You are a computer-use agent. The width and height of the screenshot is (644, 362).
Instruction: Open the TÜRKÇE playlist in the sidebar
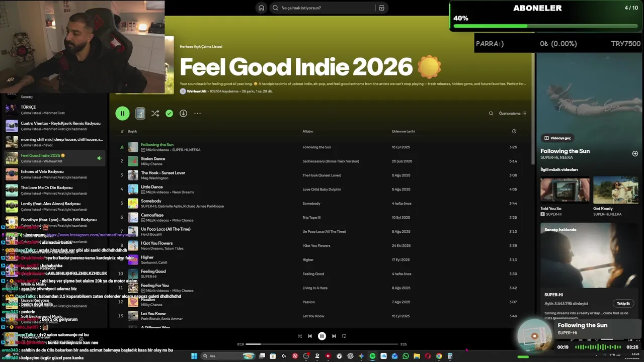tap(54, 110)
